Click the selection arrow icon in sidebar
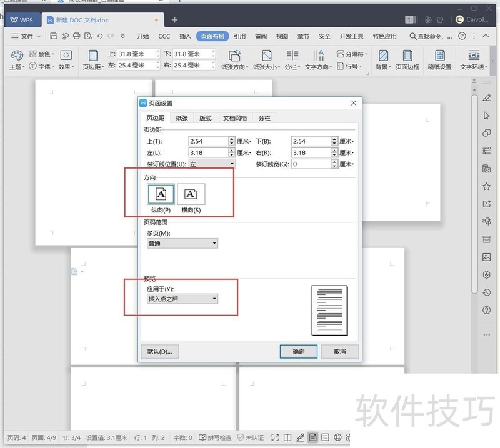The height and width of the screenshot is (448, 500). [x=487, y=116]
